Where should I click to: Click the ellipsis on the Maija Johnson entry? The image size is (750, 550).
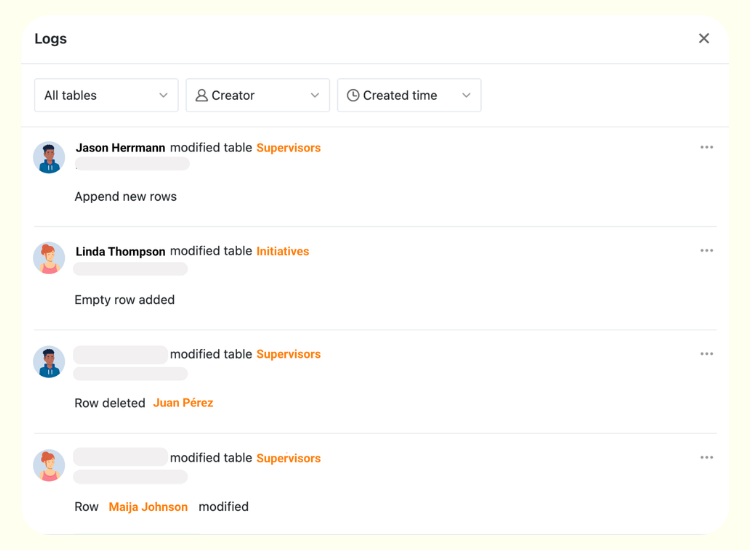(x=707, y=458)
